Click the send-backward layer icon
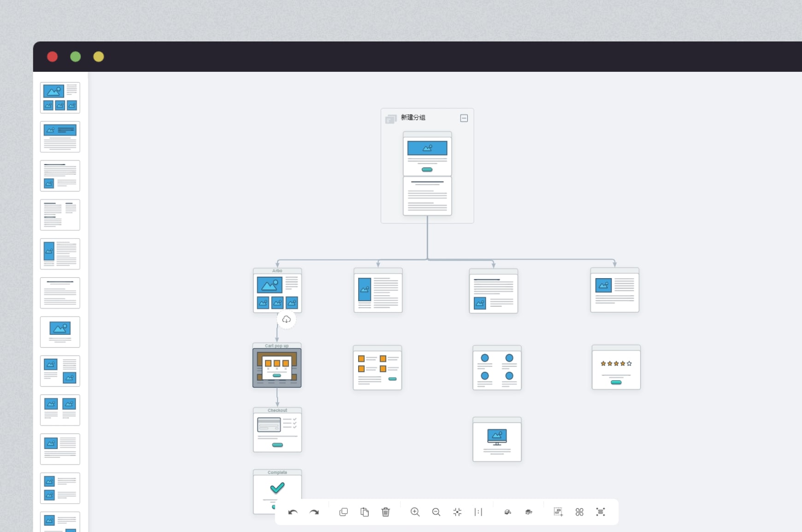The height and width of the screenshot is (532, 802). 529,512
